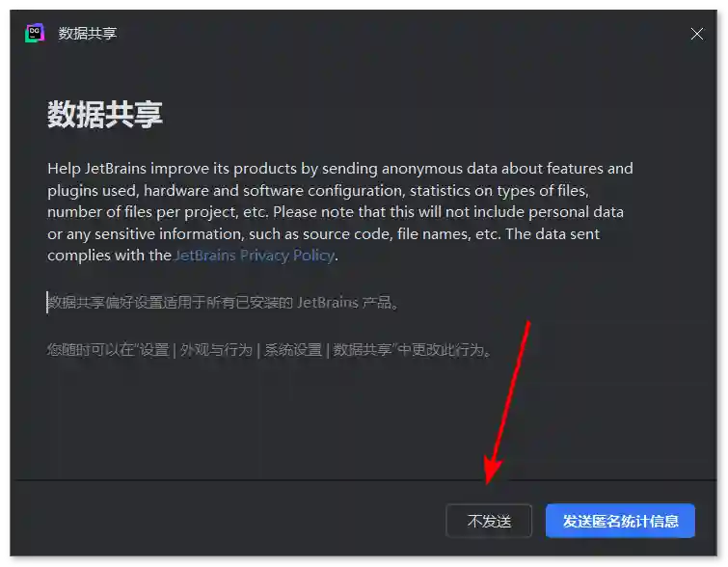The height and width of the screenshot is (567, 728).
Task: Click the 不发送 button
Action: 489,521
